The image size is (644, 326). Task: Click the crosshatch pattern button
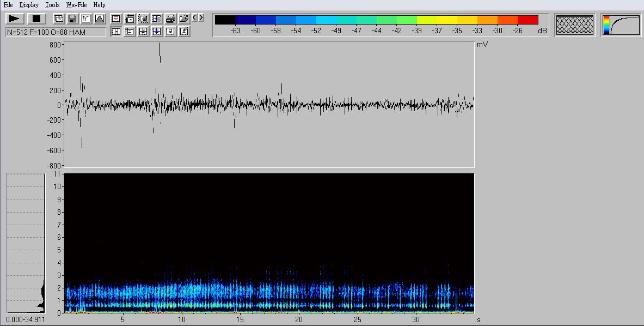(x=575, y=25)
